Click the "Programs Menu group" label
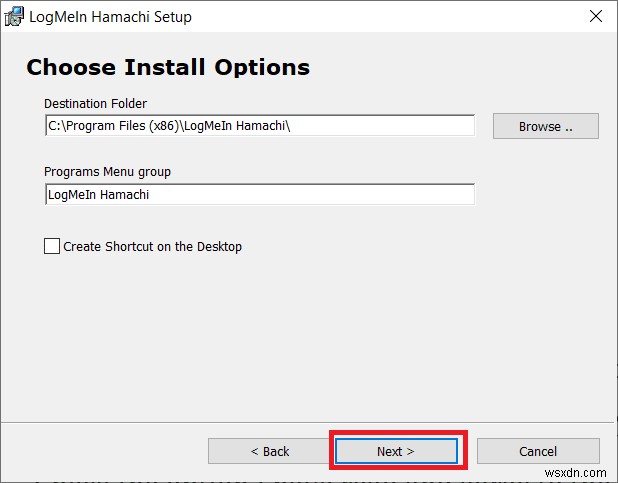618x483 pixels. click(x=107, y=172)
